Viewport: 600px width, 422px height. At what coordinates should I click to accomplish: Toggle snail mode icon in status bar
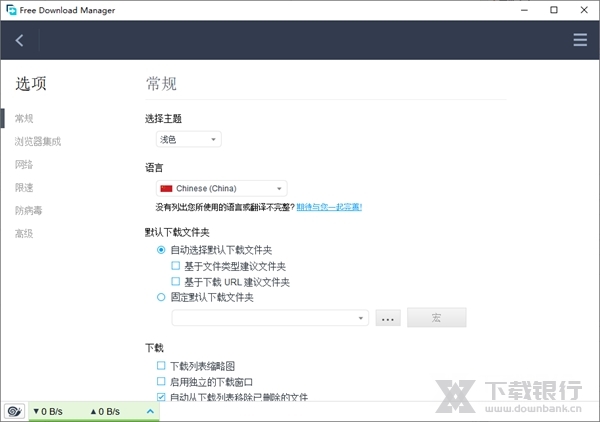point(14,410)
